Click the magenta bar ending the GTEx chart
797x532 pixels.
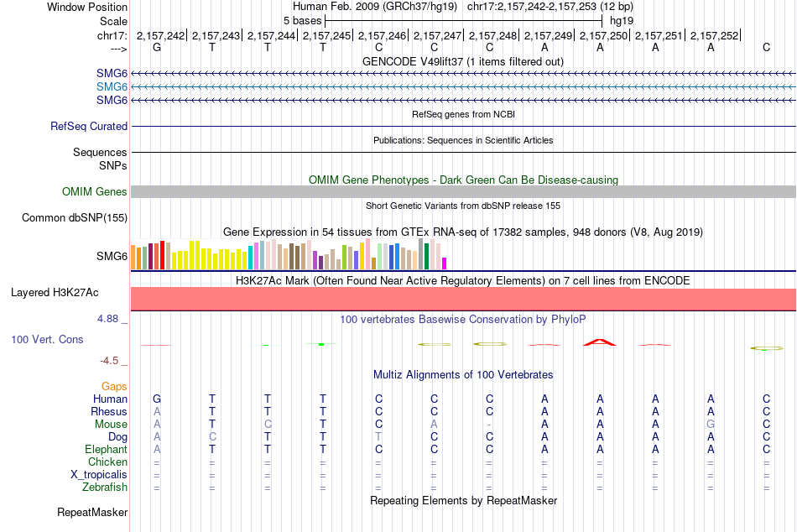[x=445, y=263]
